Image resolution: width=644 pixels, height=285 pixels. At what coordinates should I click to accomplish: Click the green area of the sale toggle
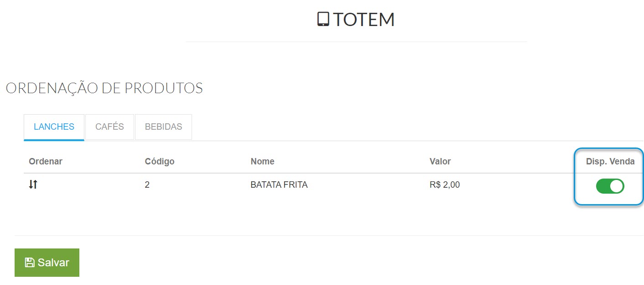[603, 186]
